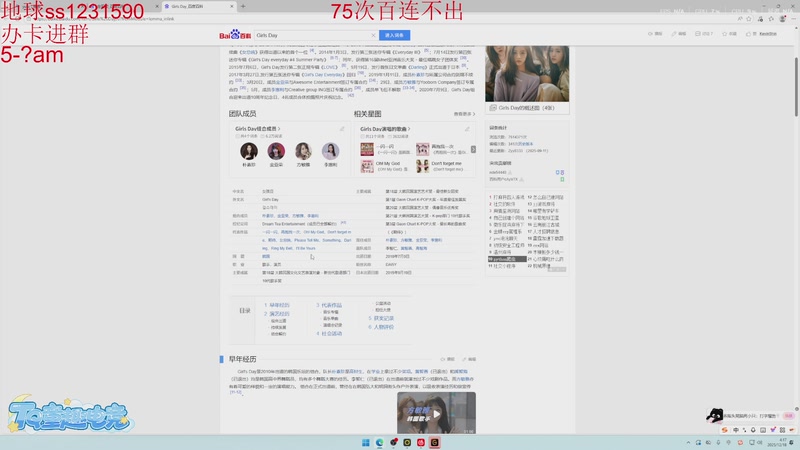Click the Baidu Baike logo
Screen dimensions: 800x450
click(235, 35)
